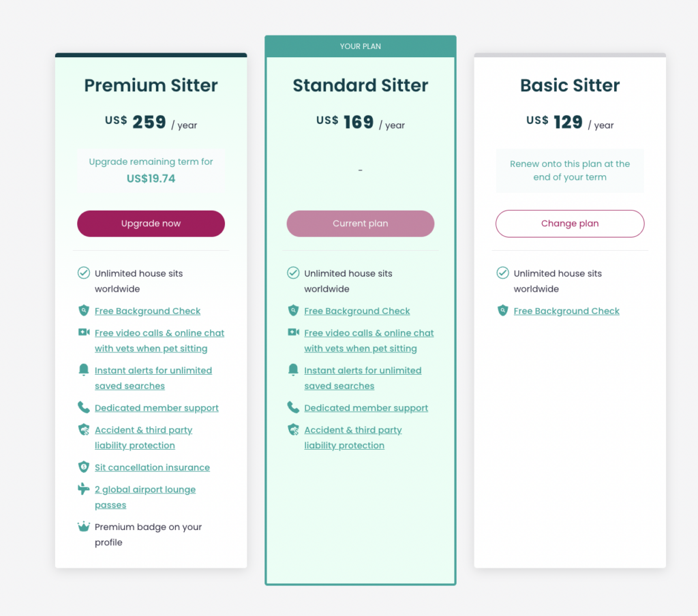The width and height of the screenshot is (698, 616).
Task: Click the dollar shield icon for cancellation insurance
Action: [x=84, y=467]
